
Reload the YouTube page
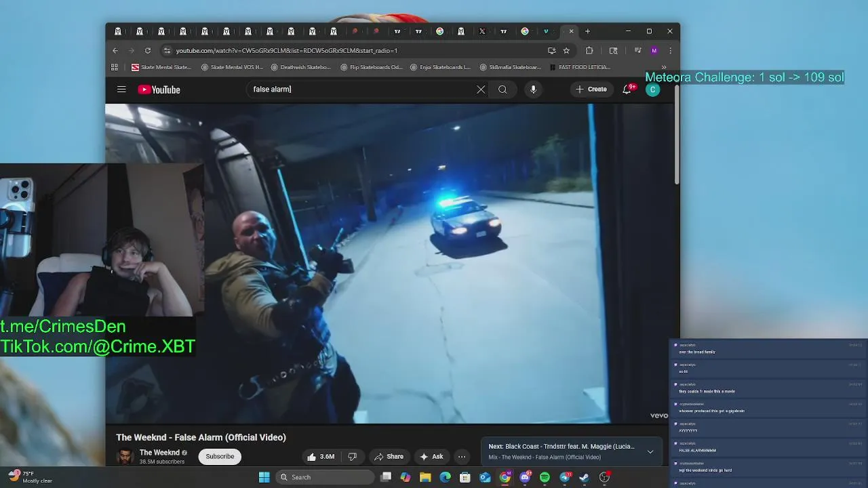147,50
